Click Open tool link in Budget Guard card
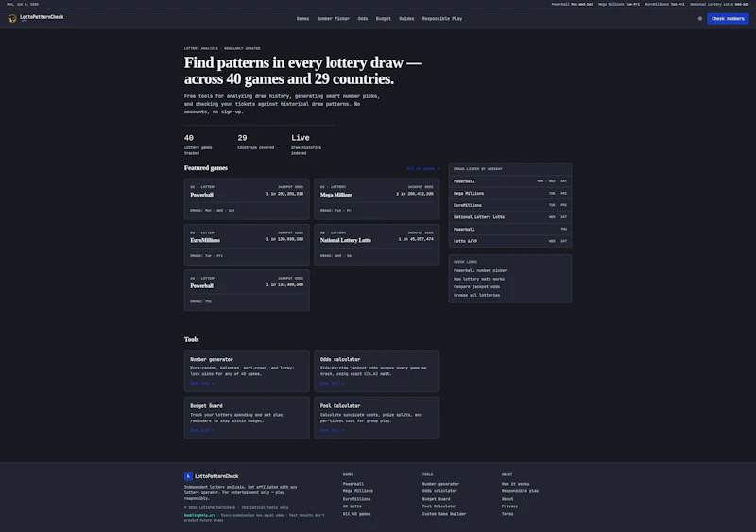Image resolution: width=756 pixels, height=532 pixels. pyautogui.click(x=202, y=430)
